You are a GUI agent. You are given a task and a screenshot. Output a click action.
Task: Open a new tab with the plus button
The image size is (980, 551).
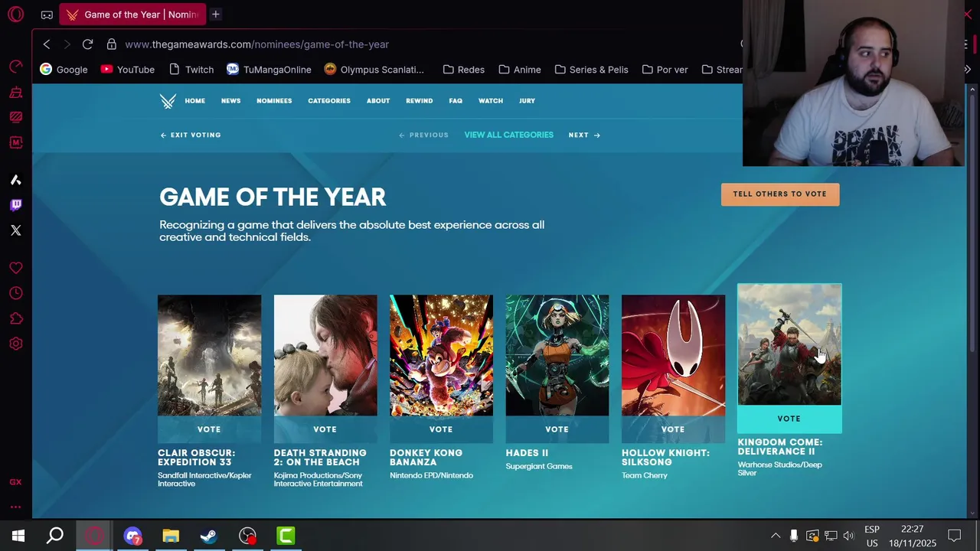215,14
